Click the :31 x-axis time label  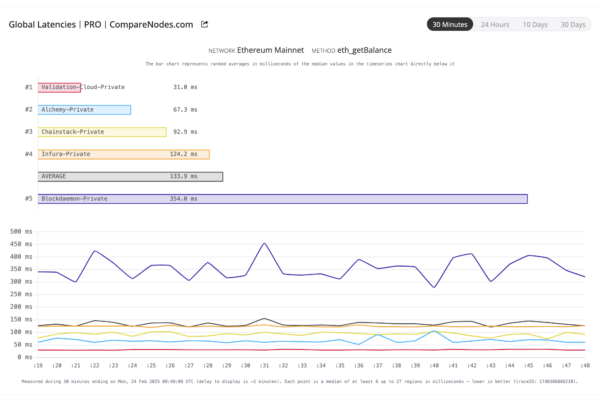tap(264, 366)
